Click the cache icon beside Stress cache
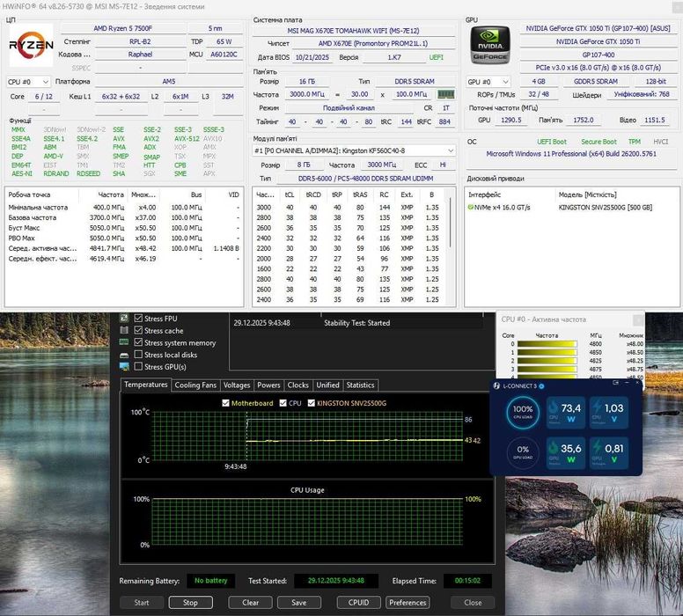The image size is (683, 616). (x=124, y=330)
